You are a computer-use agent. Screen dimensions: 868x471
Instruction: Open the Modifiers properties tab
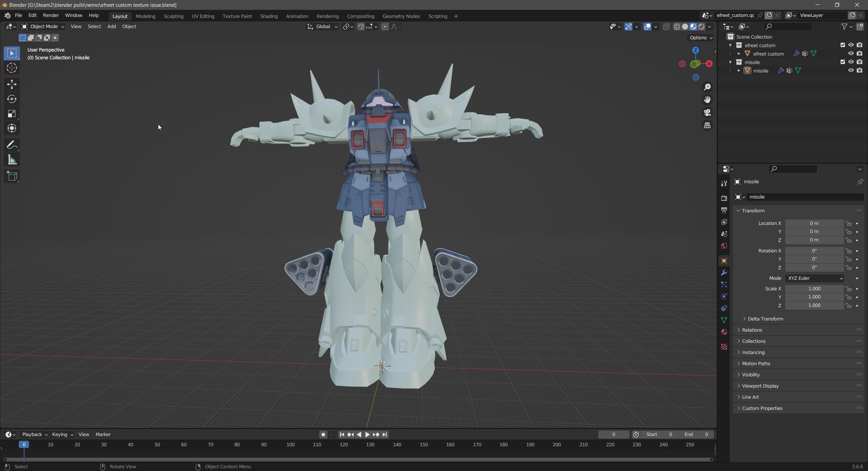[724, 273]
